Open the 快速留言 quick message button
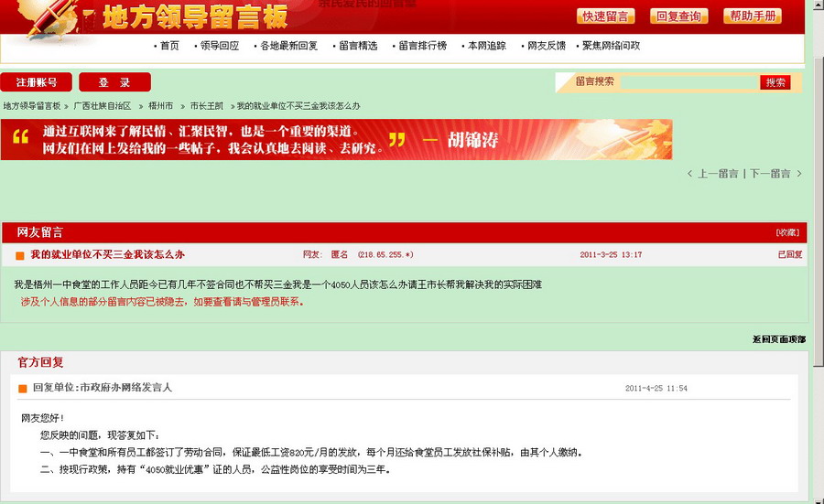This screenshot has height=504, width=824. tap(605, 16)
